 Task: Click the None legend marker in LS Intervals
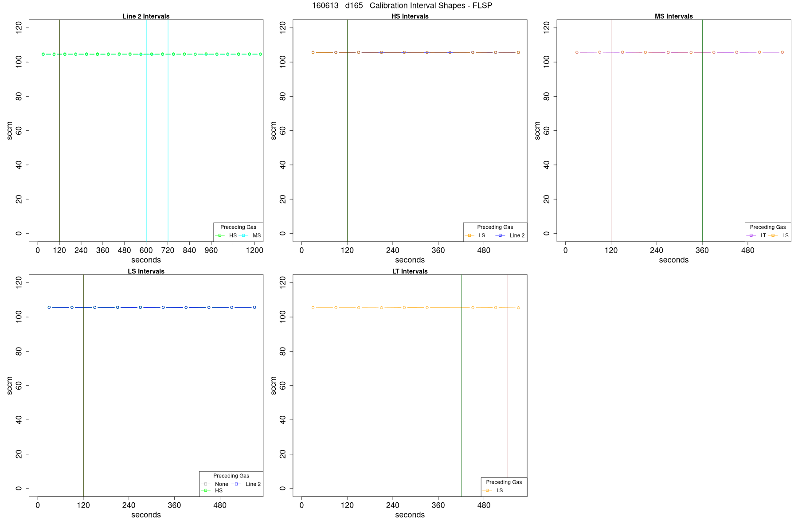pyautogui.click(x=205, y=484)
